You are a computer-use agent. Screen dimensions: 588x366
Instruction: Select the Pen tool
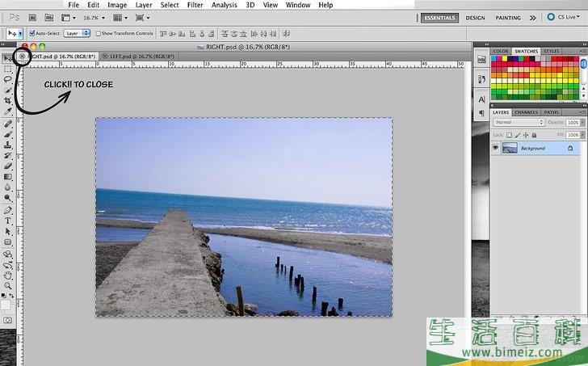[8, 210]
